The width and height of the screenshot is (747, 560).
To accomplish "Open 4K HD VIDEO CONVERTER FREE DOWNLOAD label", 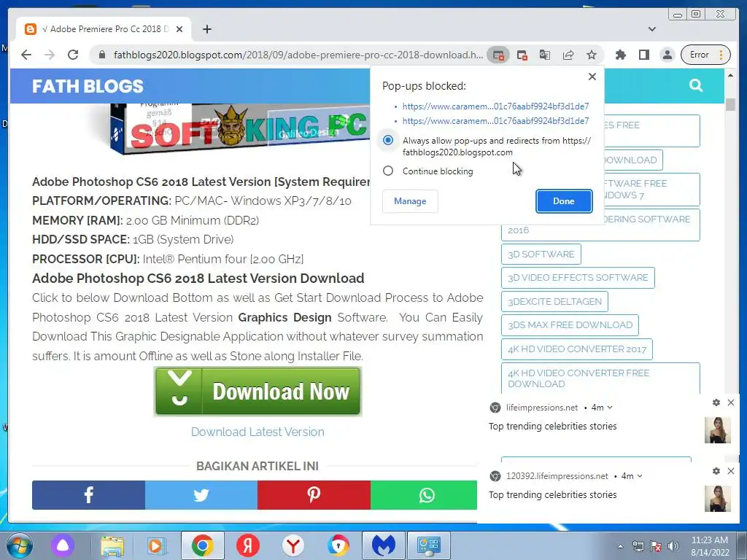I will coord(600,378).
